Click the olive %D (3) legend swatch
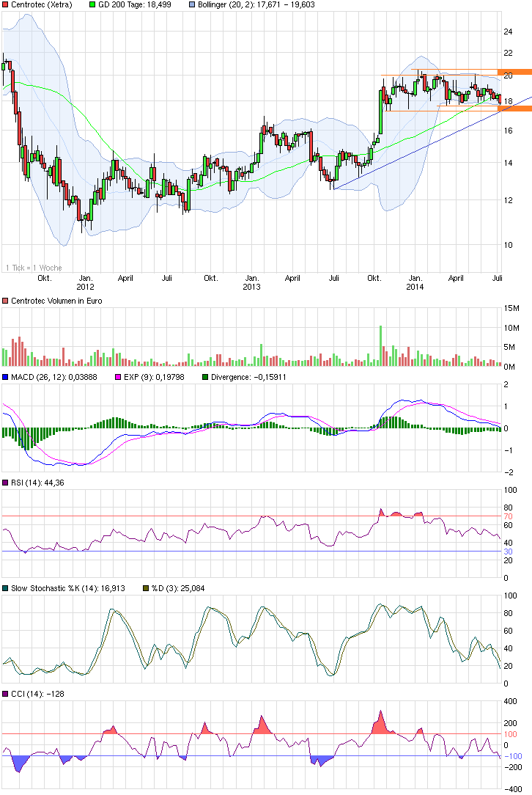 pos(145,588)
